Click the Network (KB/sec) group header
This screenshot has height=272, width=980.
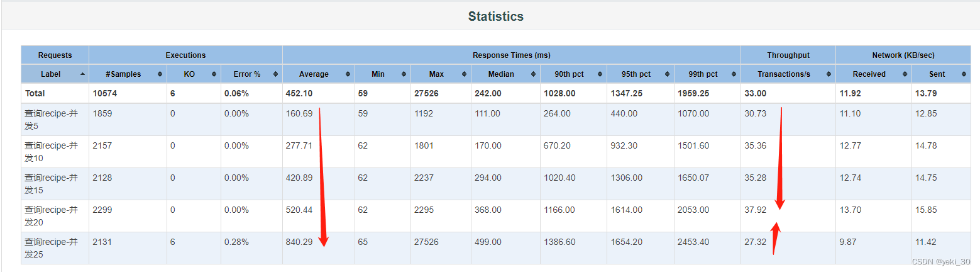coord(903,55)
